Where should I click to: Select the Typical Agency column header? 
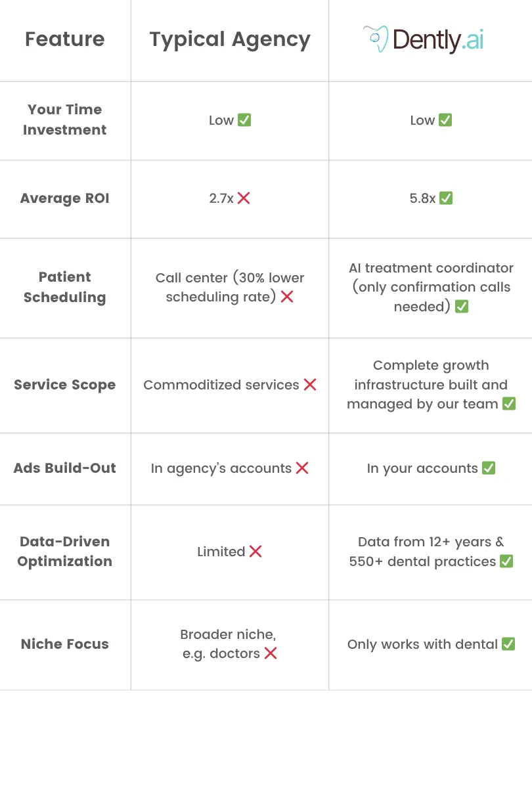[230, 39]
